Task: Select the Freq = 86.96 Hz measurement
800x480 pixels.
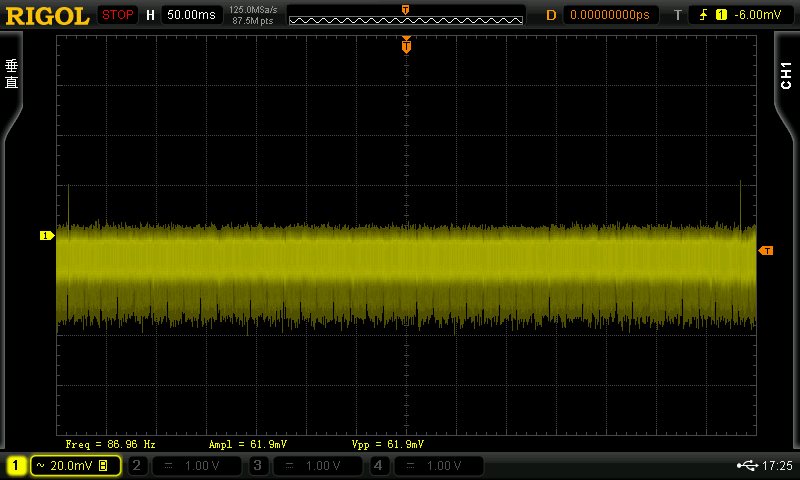Action: (x=110, y=443)
